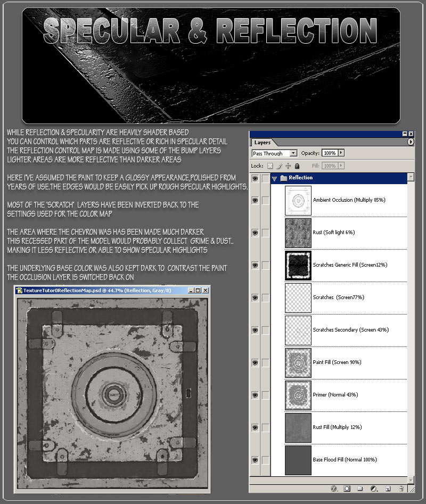
Task: Click the PSD document icon in title bar
Action: coord(19,290)
